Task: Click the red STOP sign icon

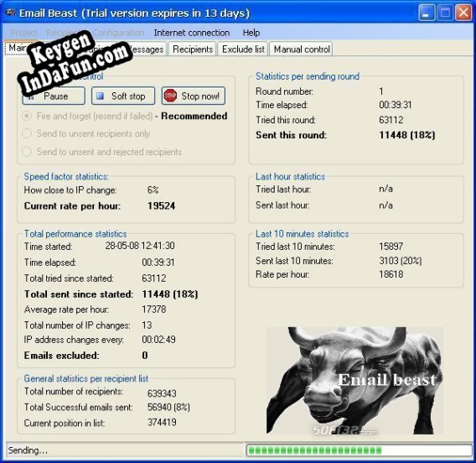Action: click(170, 96)
